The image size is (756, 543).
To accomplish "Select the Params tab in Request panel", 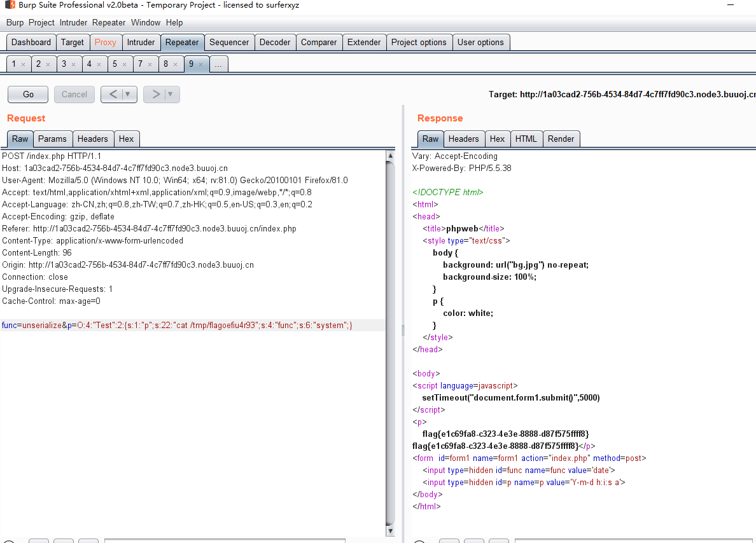I will coord(52,139).
